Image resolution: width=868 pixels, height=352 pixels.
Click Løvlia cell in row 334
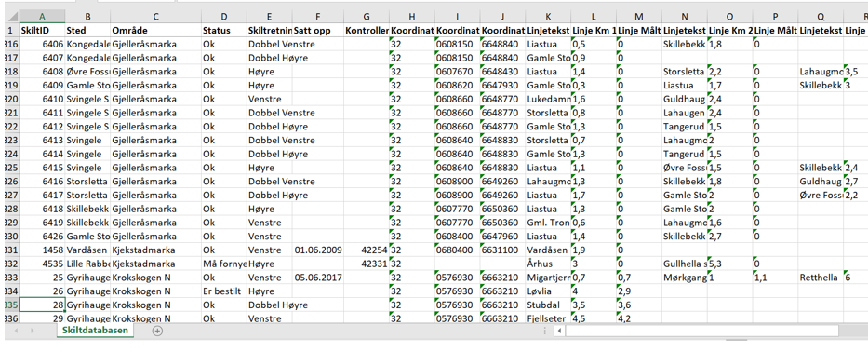[x=548, y=291]
